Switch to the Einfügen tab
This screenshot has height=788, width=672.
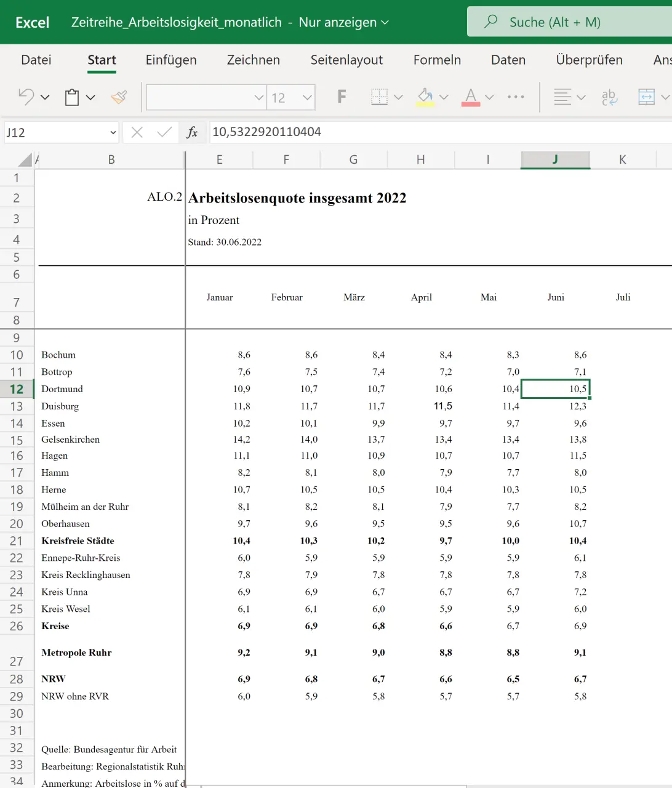(x=171, y=60)
